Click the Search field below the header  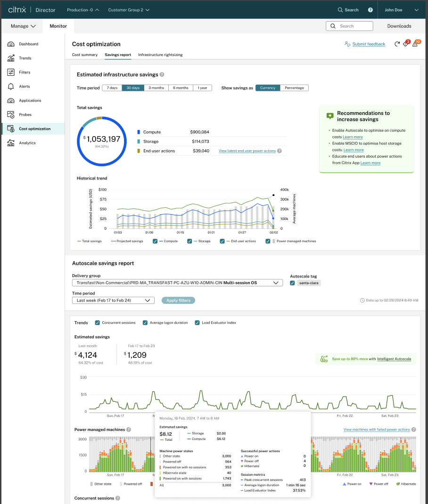[x=349, y=26]
